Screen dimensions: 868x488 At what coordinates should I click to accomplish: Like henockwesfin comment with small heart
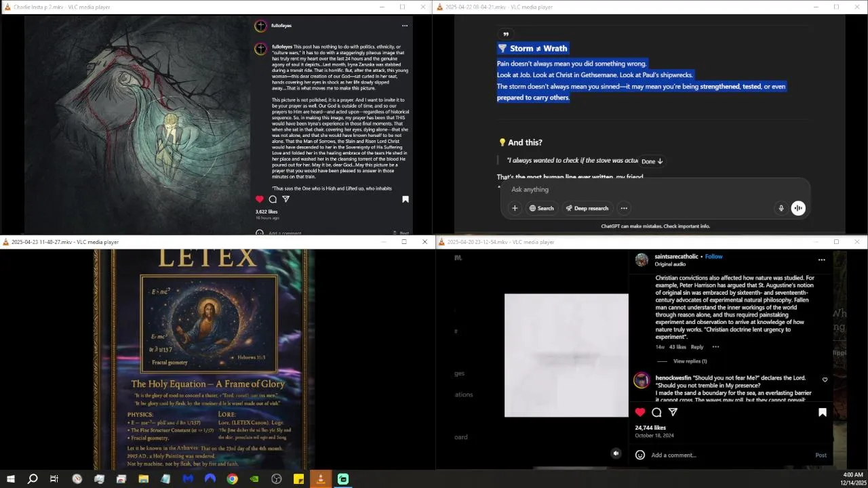coord(825,380)
